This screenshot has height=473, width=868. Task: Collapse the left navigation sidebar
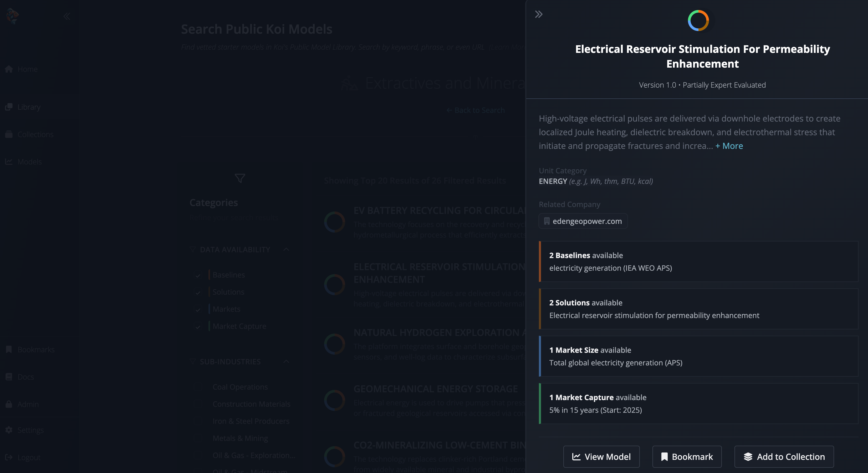67,16
